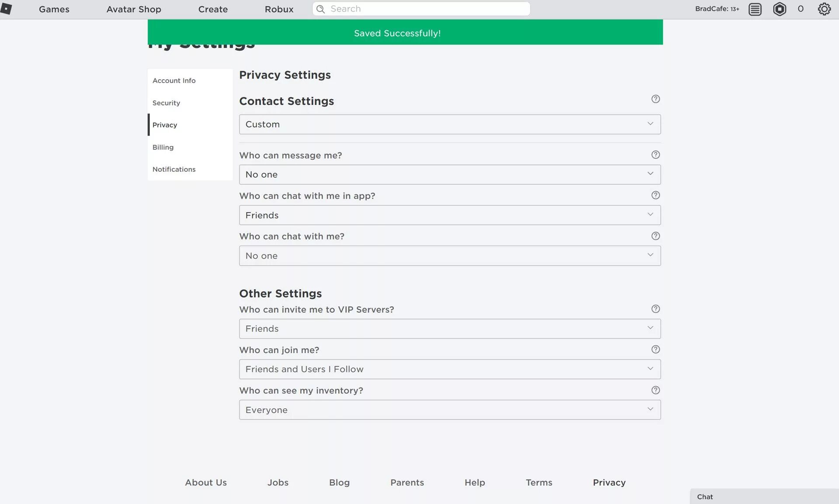Expand the 'Who can message me?' dropdown
Screen dimensions: 839x504
pos(450,174)
